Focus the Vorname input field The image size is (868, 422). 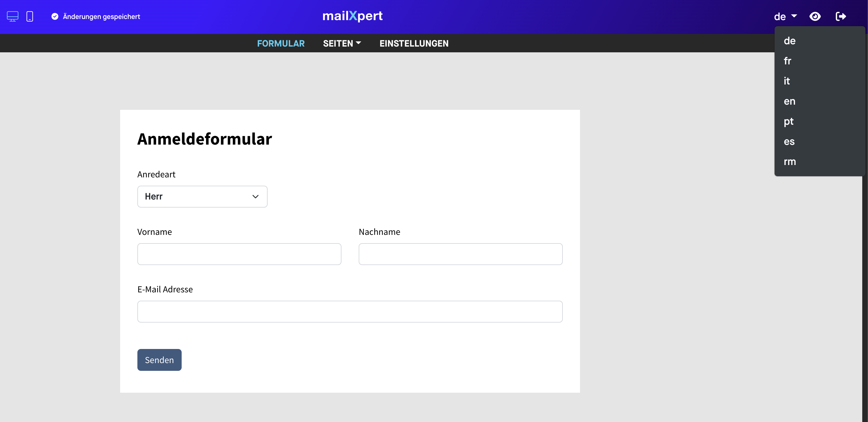[239, 254]
